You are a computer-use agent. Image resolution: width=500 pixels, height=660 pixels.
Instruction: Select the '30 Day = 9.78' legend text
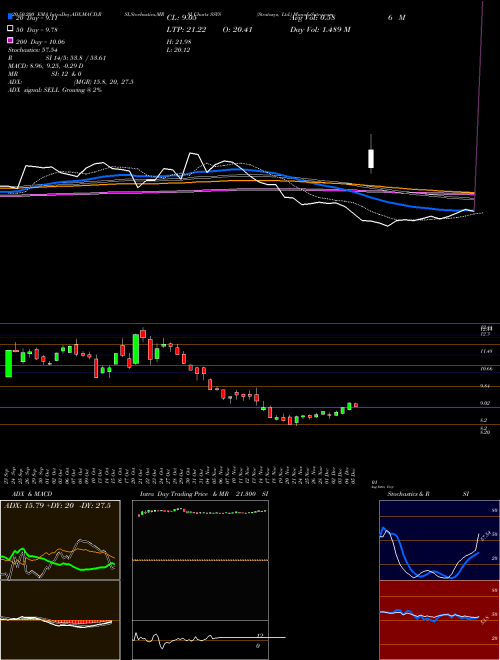click(36, 29)
